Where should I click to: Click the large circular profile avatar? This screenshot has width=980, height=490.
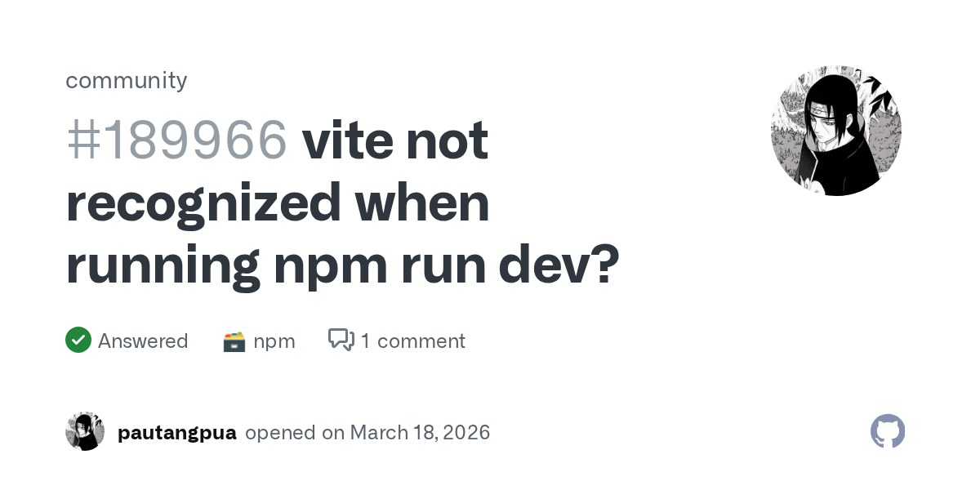click(x=835, y=131)
